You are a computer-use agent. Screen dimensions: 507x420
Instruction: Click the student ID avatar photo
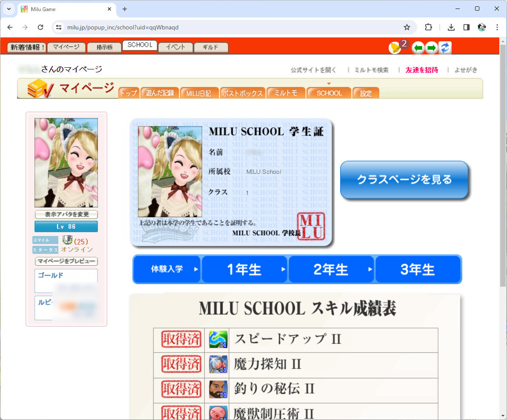point(170,172)
